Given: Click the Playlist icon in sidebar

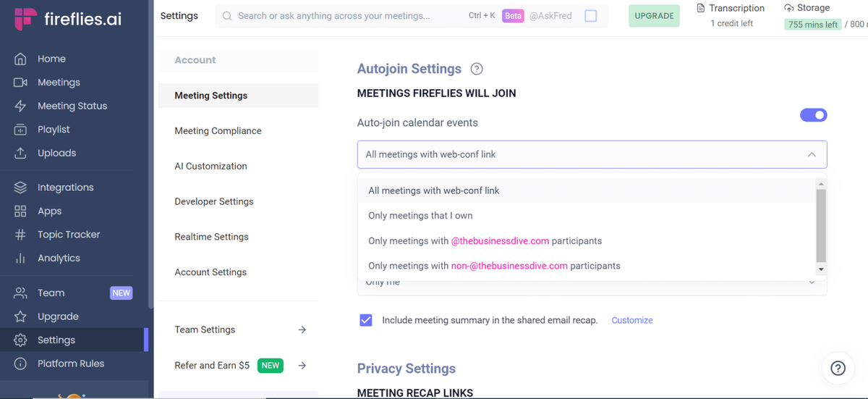Looking at the screenshot, I should pos(20,130).
